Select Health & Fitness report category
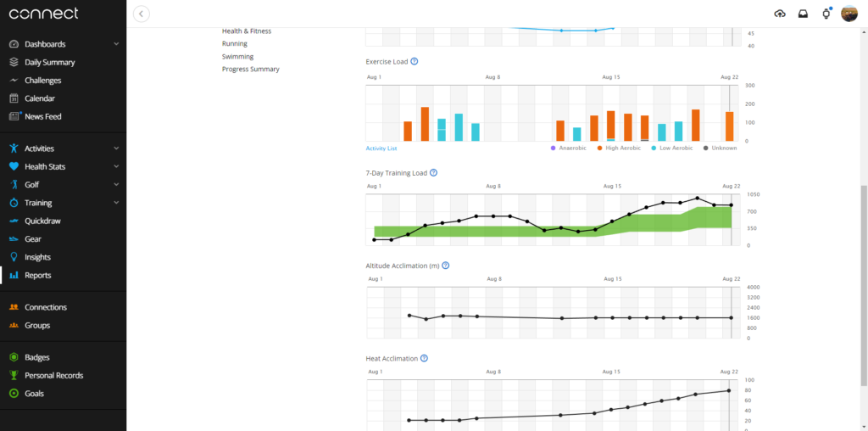This screenshot has width=868, height=431. 247,31
